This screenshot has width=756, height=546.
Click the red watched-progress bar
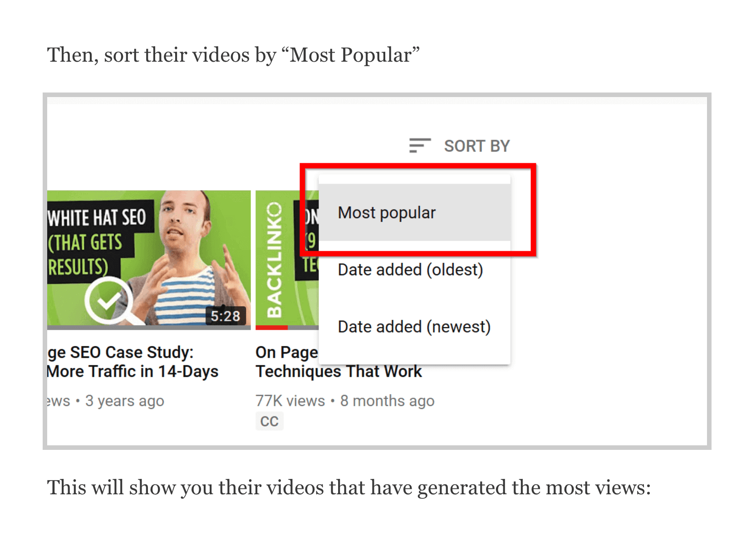[272, 327]
